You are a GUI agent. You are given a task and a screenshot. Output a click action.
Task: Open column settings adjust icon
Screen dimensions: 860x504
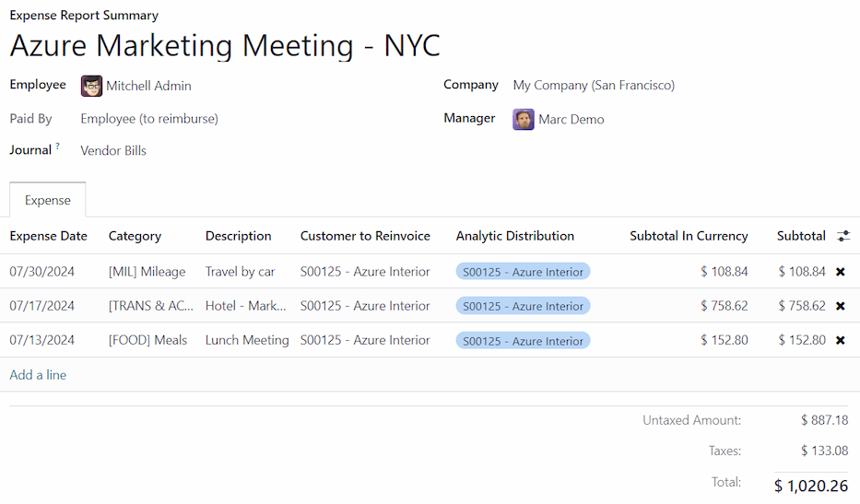click(x=842, y=237)
